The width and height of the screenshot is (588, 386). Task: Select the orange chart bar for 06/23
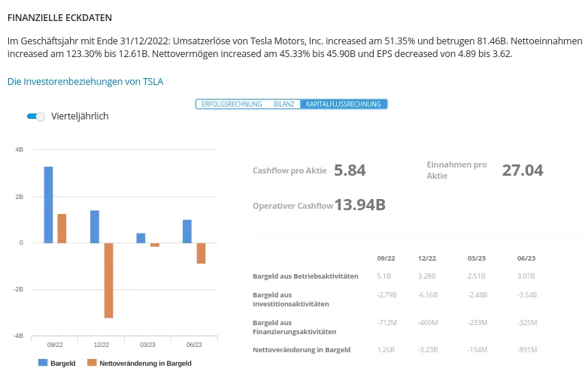pyautogui.click(x=201, y=253)
